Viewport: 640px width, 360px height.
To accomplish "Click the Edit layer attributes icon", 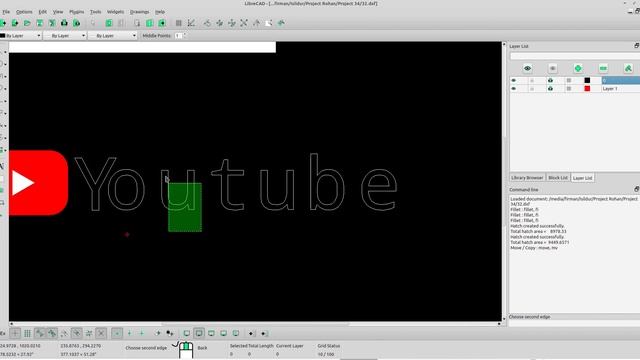I will tap(628, 69).
